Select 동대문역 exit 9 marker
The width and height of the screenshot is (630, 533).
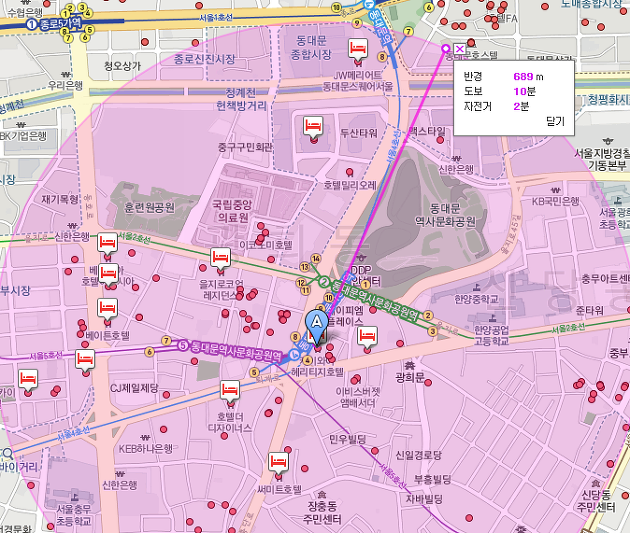[357, 23]
